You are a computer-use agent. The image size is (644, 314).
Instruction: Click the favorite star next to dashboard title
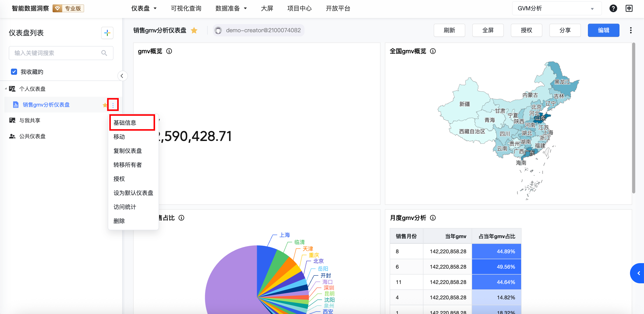pyautogui.click(x=194, y=30)
